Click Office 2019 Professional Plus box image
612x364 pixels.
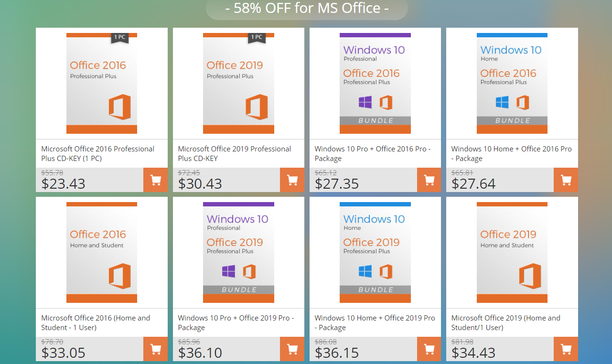pyautogui.click(x=238, y=83)
